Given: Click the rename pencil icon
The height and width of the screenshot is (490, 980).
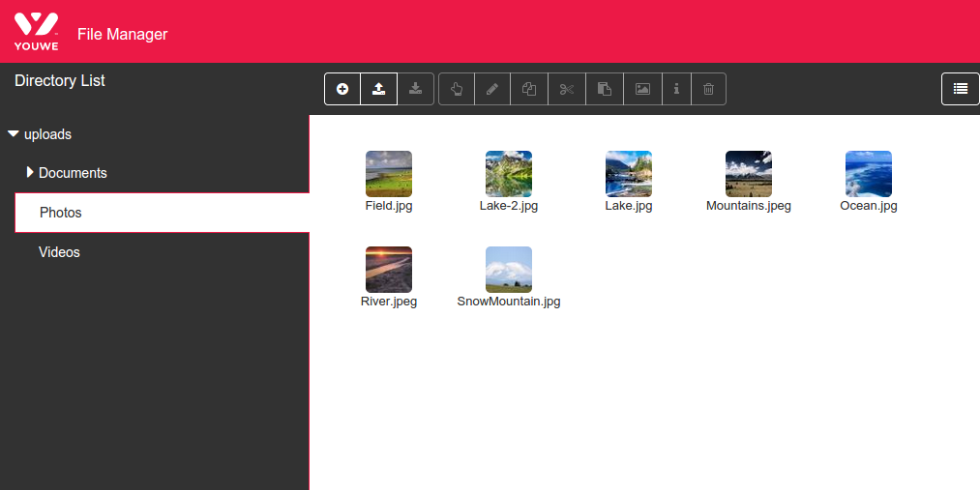Looking at the screenshot, I should pos(492,89).
